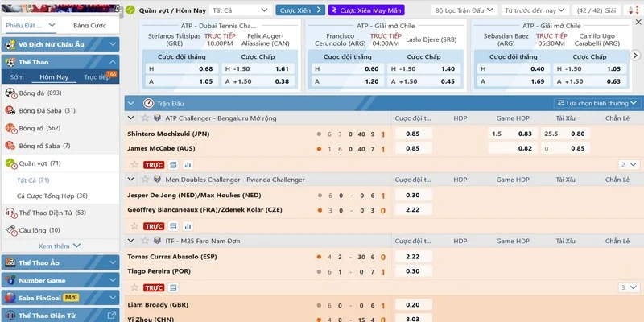Open Thể Thao Điện Tử in external window
The height and width of the screenshot is (322, 644).
point(113,315)
